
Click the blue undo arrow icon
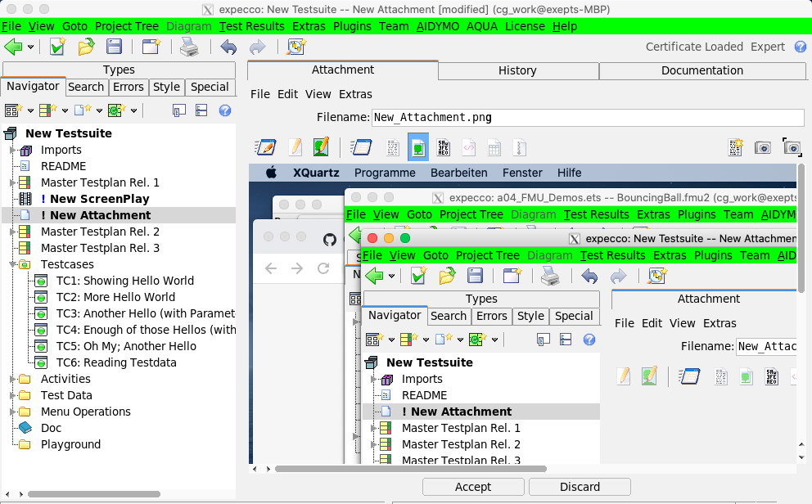[x=228, y=47]
